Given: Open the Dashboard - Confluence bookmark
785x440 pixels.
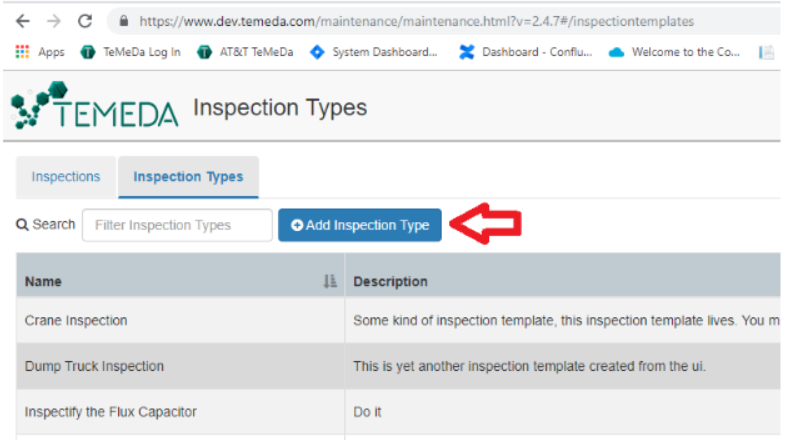Looking at the screenshot, I should (525, 52).
